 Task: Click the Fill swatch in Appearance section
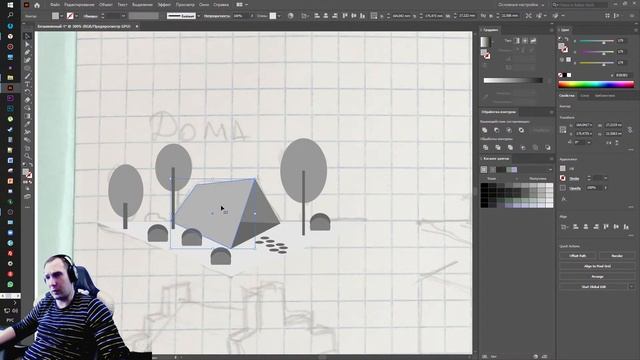(563, 168)
